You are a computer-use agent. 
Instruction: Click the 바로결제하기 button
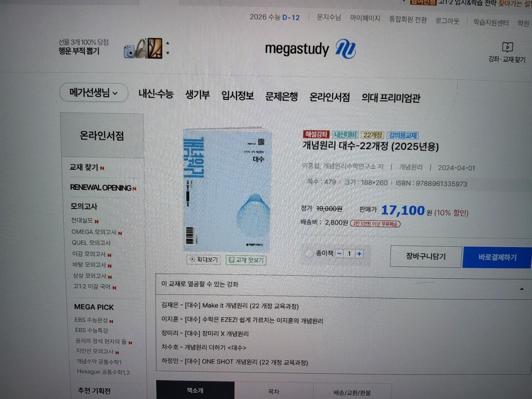tap(497, 257)
